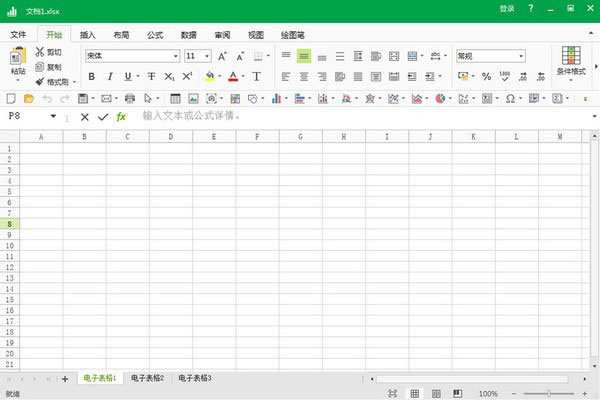Switch to the 公式 ribbon tab

tap(155, 35)
